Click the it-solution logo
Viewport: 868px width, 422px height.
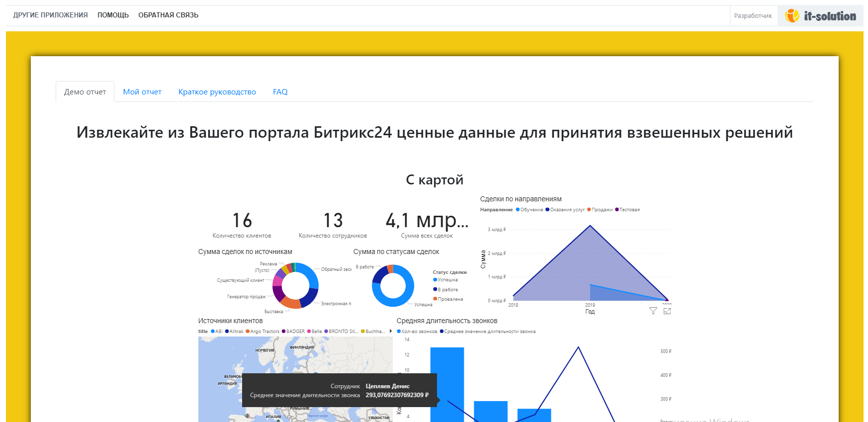click(x=821, y=16)
